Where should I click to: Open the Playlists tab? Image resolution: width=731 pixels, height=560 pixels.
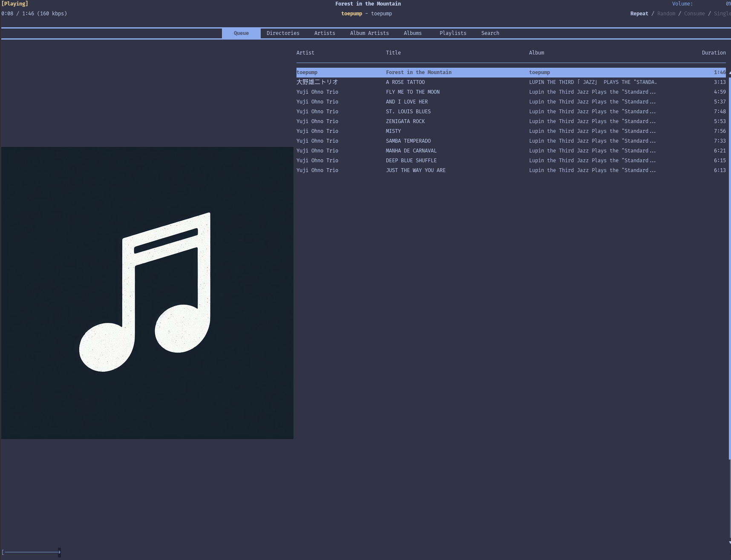[x=453, y=33]
